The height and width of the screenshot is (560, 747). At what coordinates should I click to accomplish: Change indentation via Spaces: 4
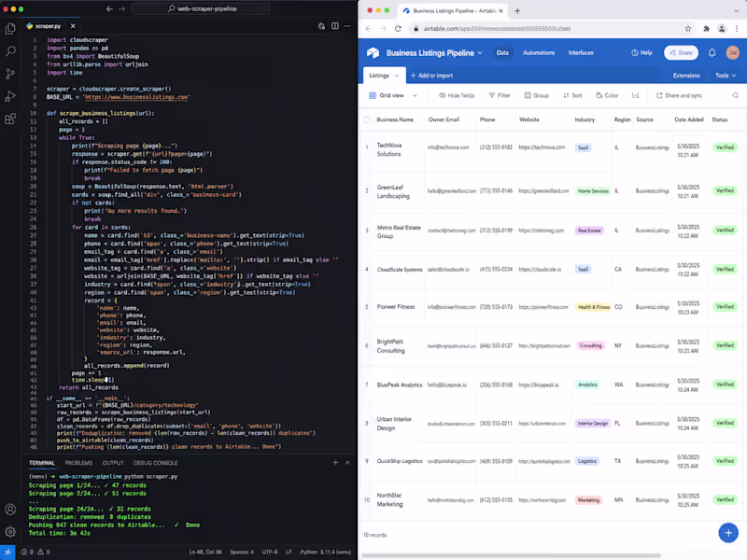point(242,552)
